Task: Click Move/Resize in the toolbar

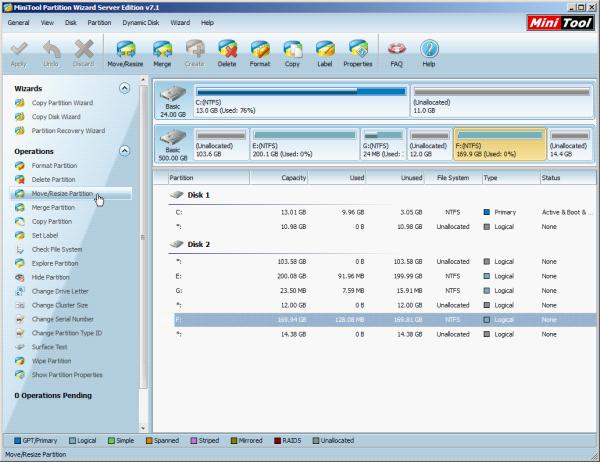Action: (x=126, y=53)
